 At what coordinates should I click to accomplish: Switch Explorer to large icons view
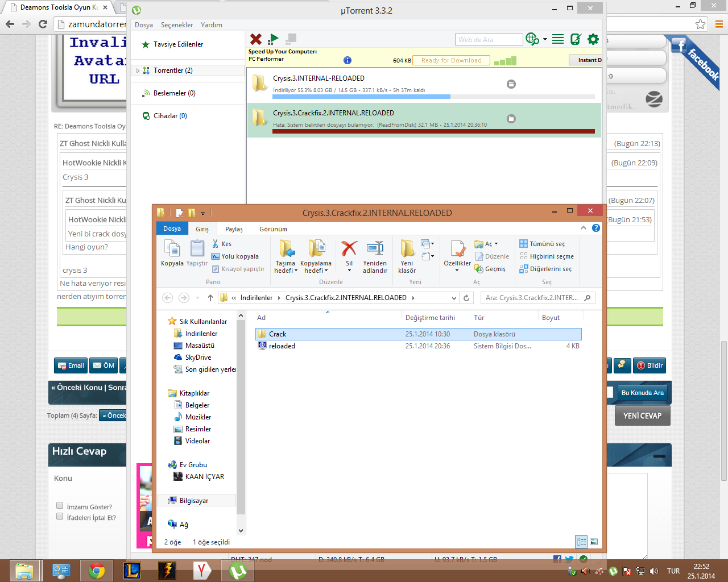[594, 542]
